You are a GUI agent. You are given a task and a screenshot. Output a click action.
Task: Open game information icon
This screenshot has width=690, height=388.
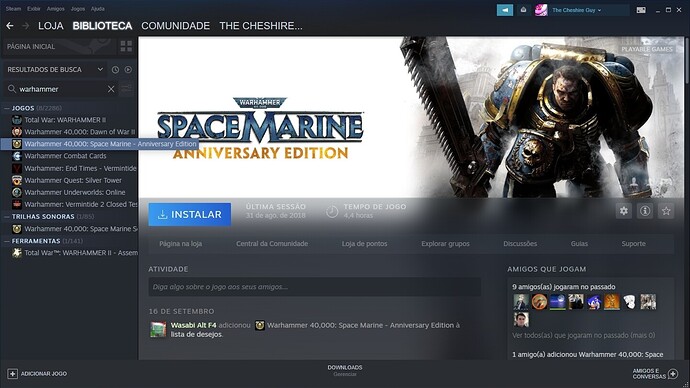point(645,211)
